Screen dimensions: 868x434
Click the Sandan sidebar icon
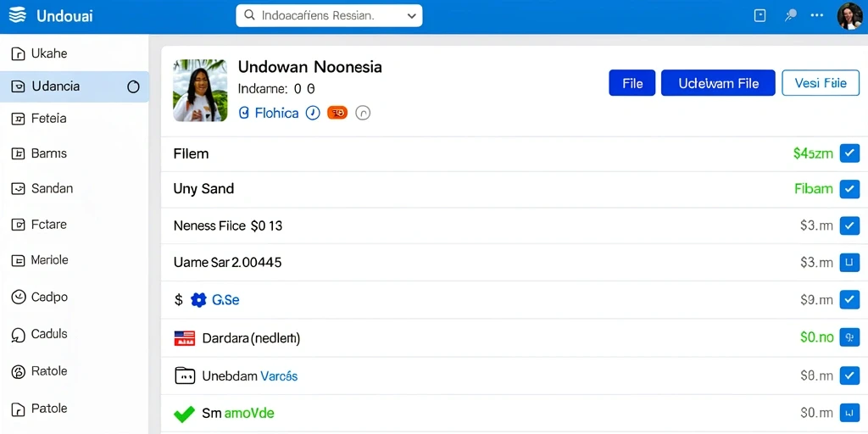coord(19,189)
